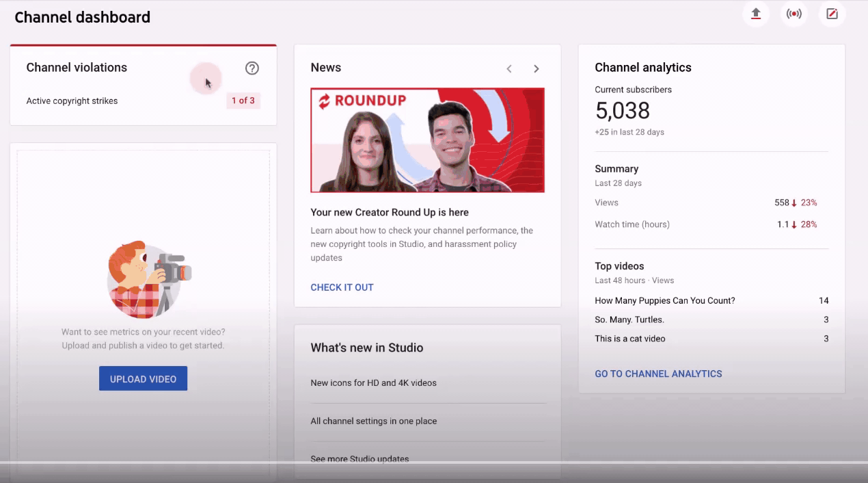Open 'New icons for HD and 4K videos'
Image resolution: width=868 pixels, height=483 pixels.
373,383
